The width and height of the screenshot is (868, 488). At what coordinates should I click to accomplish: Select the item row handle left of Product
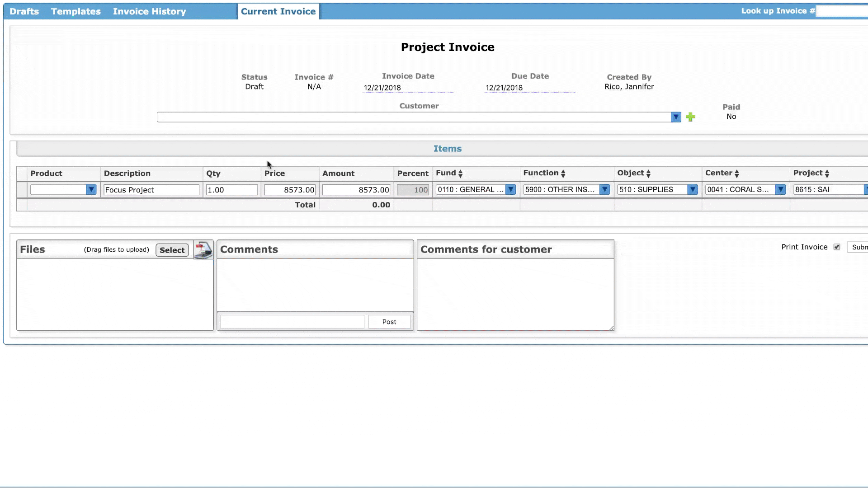[22, 190]
